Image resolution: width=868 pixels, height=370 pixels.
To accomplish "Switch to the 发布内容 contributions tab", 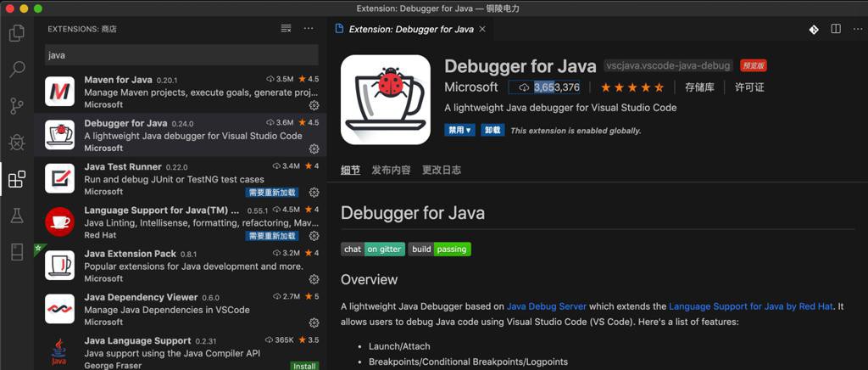I will point(391,170).
